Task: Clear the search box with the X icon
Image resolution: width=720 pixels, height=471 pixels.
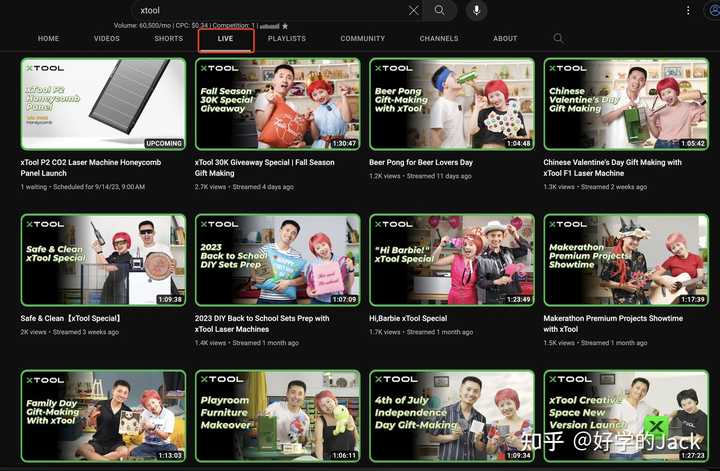Action: click(x=414, y=10)
